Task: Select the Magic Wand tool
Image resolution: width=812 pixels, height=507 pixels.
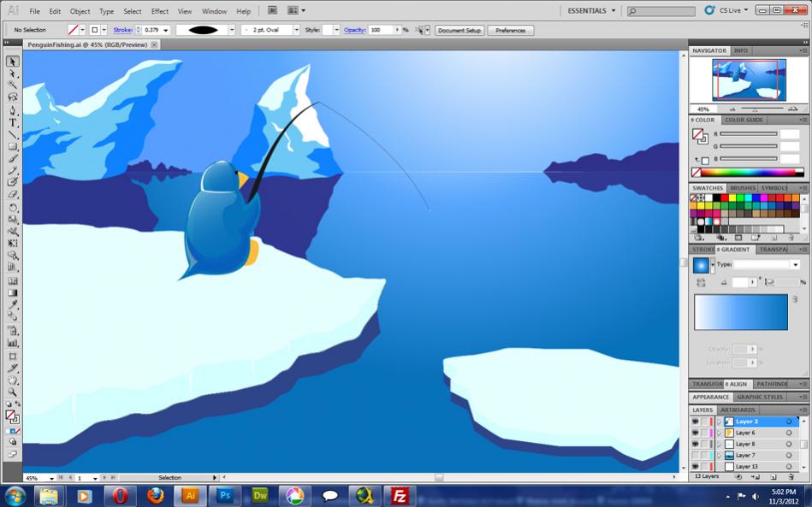Action: [x=13, y=85]
